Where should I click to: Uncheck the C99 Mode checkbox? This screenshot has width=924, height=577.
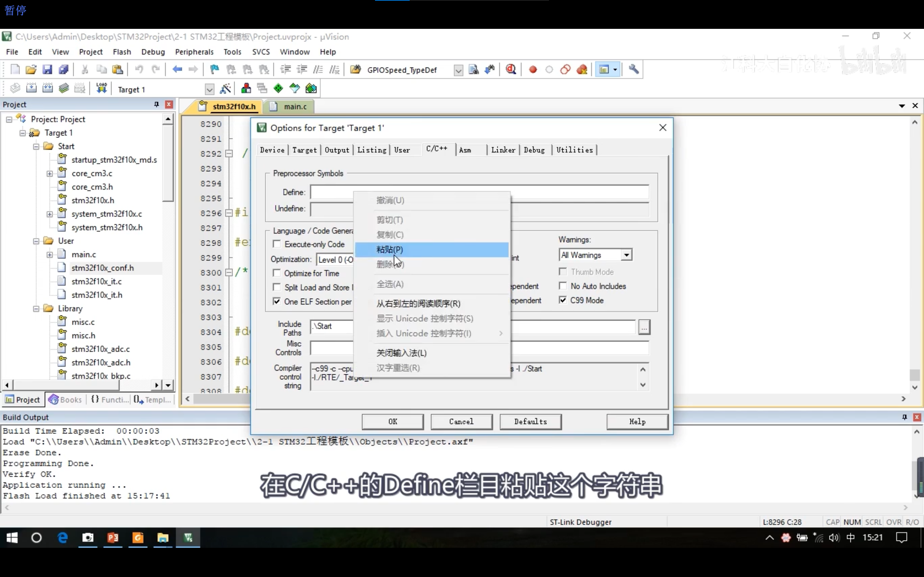tap(563, 300)
